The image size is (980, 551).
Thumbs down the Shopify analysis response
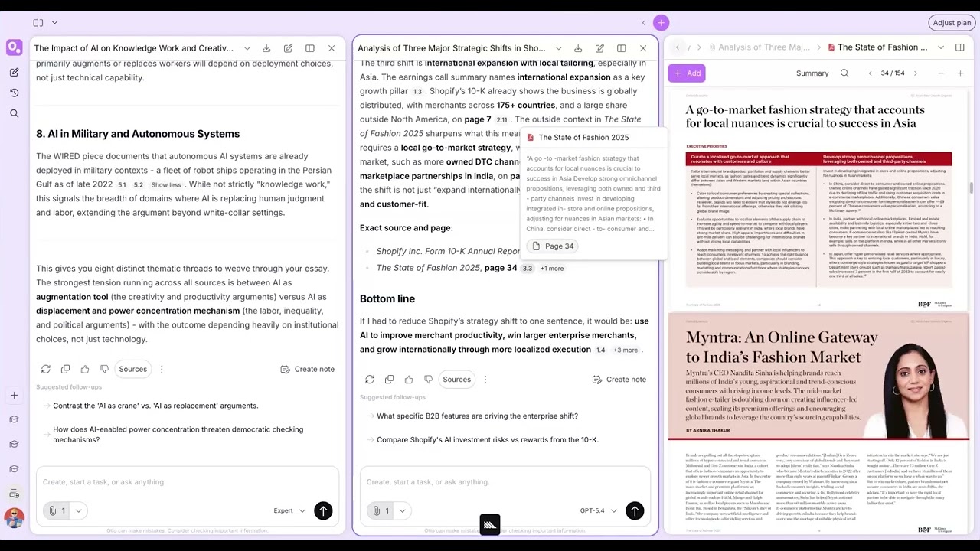click(428, 380)
